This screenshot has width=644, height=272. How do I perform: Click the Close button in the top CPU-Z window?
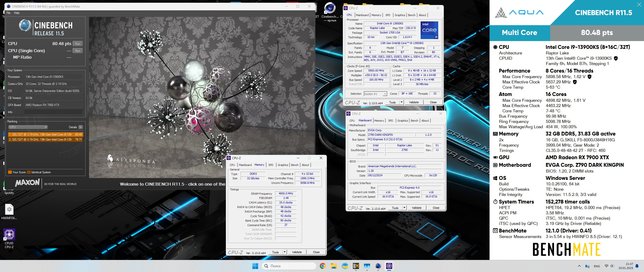tap(433, 102)
